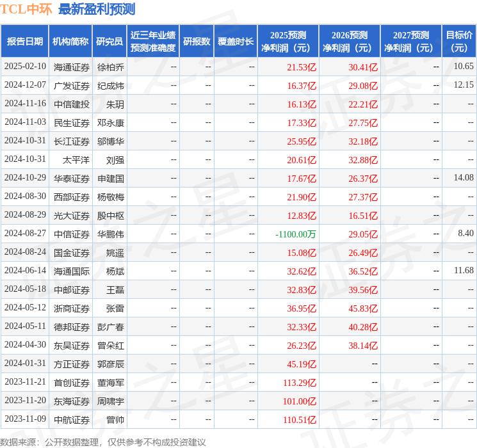This screenshot has width=477, height=448.
Task: Select the 海通国际 institution cell
Action: 72,271
